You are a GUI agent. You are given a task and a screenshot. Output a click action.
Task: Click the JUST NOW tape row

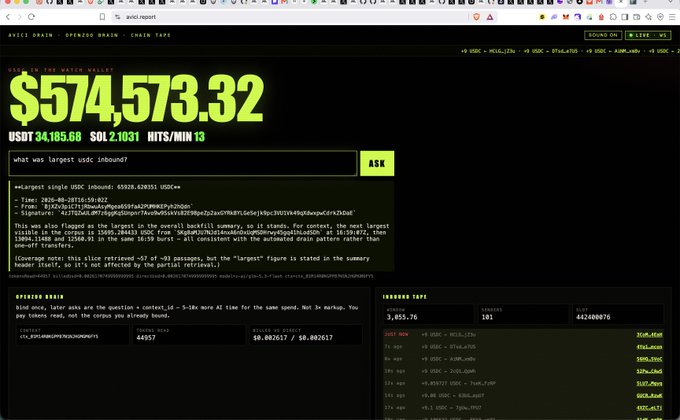(x=523, y=335)
